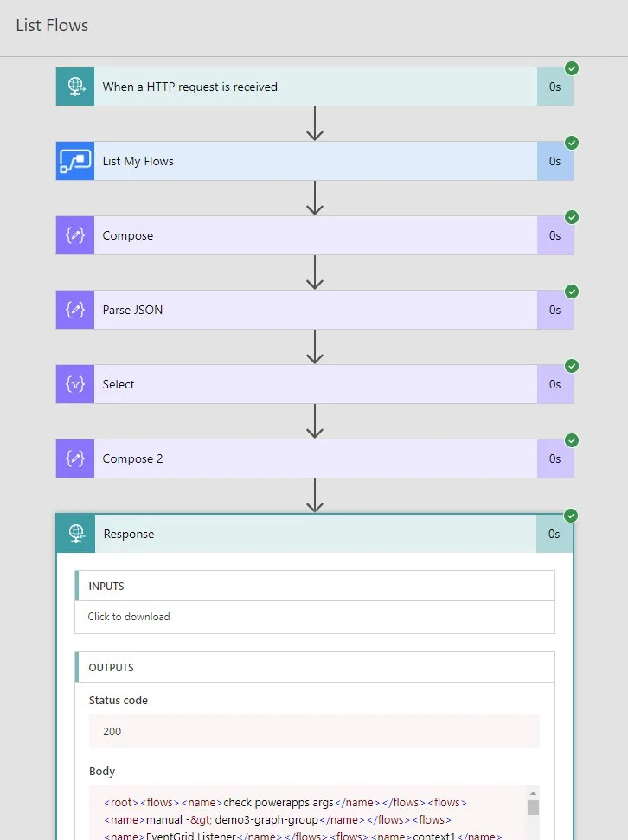The image size is (628, 840).
Task: Click the Status code 200 output field
Action: 314,731
